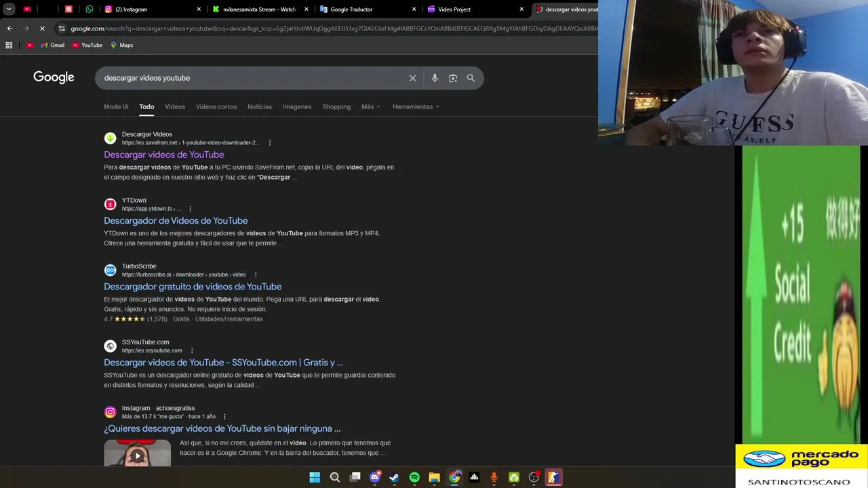Viewport: 868px width, 488px height.
Task: Close the Google Traductor tab
Action: click(414, 9)
